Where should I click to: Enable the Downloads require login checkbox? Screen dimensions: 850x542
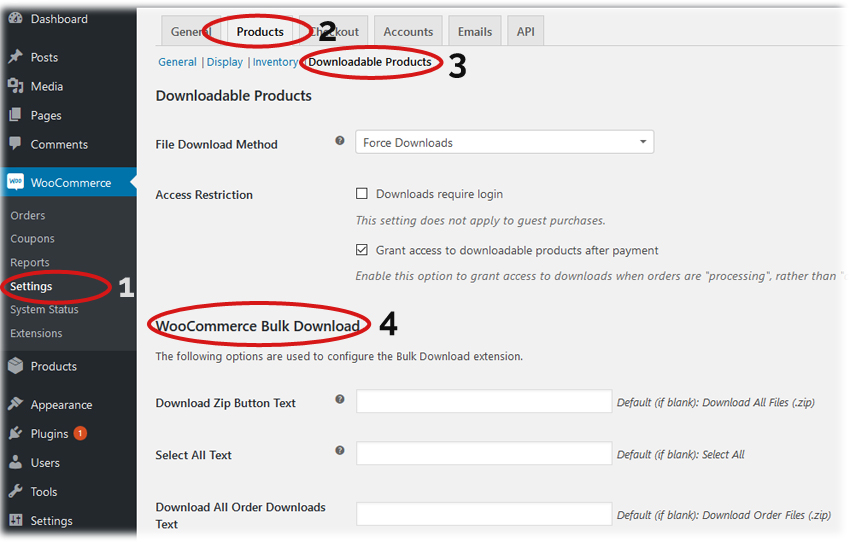(x=362, y=194)
